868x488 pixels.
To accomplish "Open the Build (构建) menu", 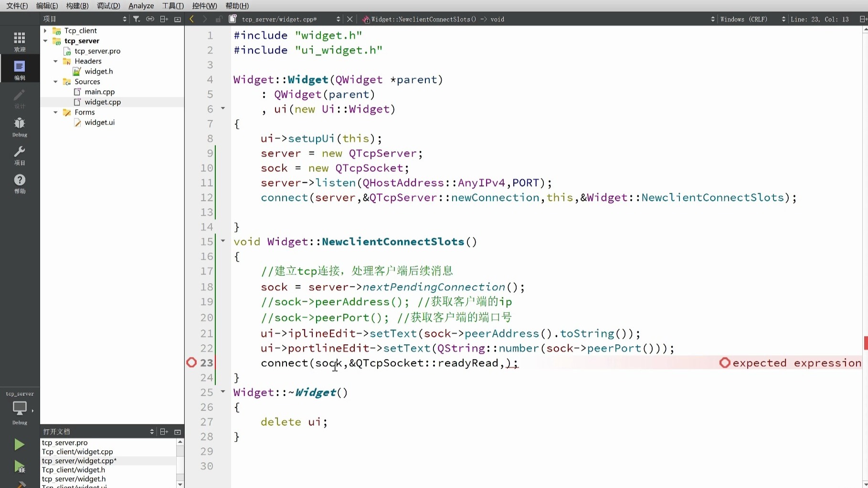I will [x=77, y=6].
